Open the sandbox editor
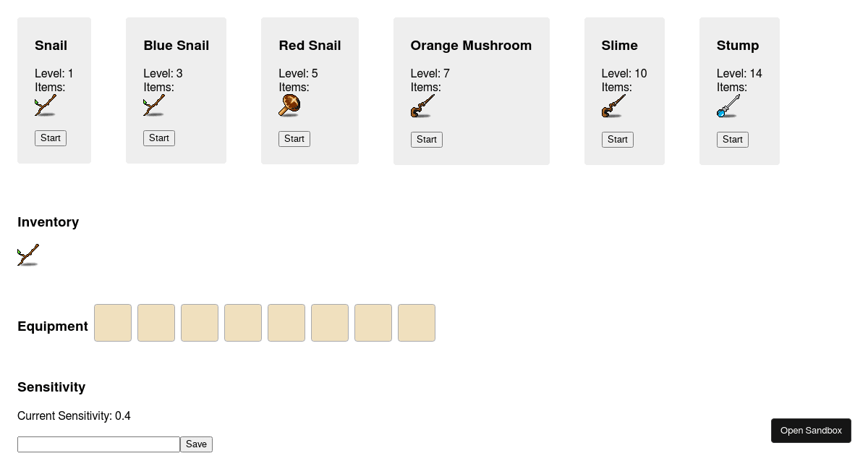This screenshot has width=868, height=456. click(811, 430)
